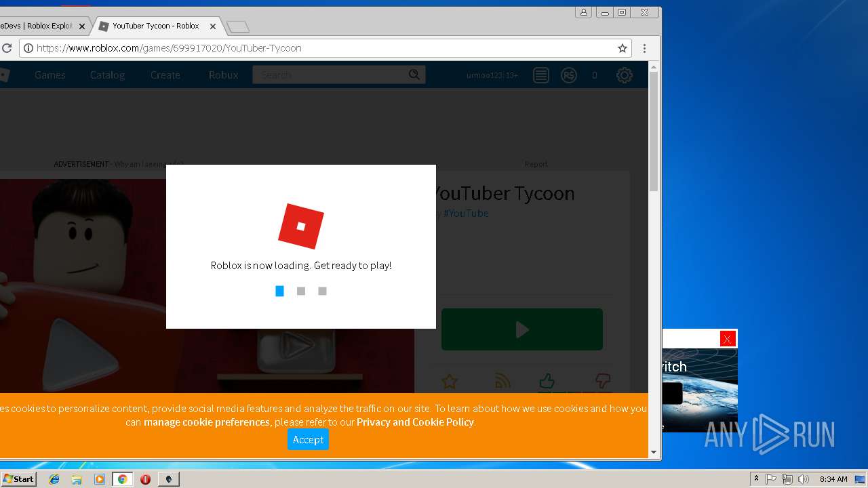
Task: Like the game with thumbs up
Action: pos(547,381)
